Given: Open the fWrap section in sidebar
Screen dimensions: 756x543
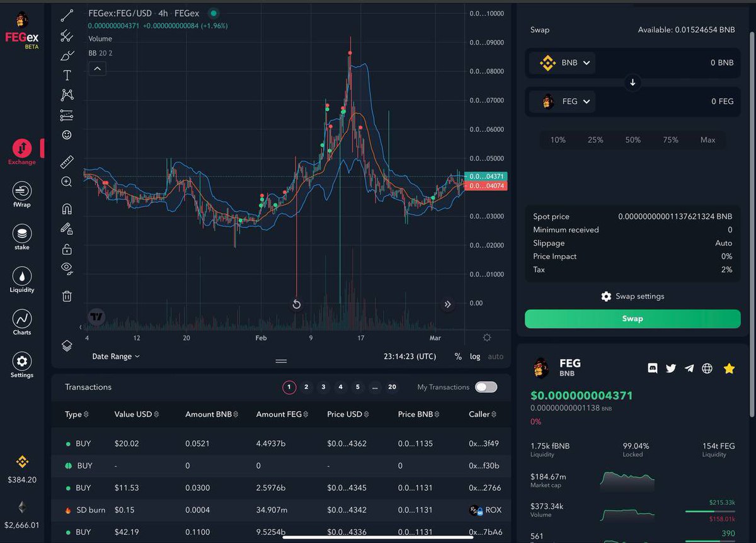Looking at the screenshot, I should pos(22,195).
